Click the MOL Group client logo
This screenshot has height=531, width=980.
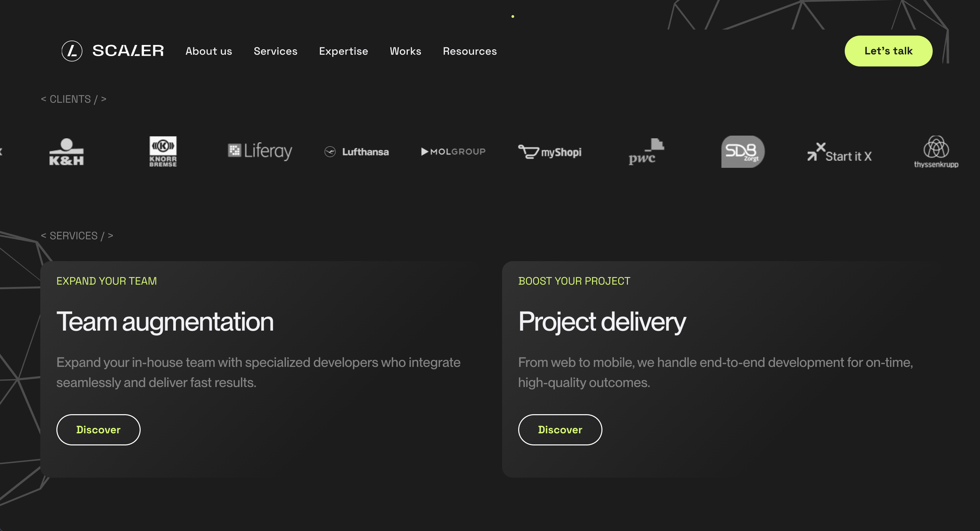click(x=453, y=151)
